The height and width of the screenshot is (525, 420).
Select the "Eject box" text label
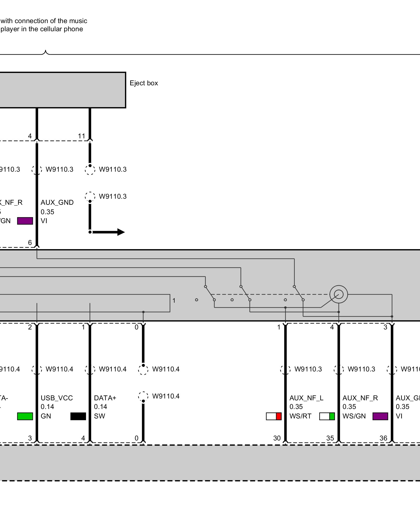[144, 83]
